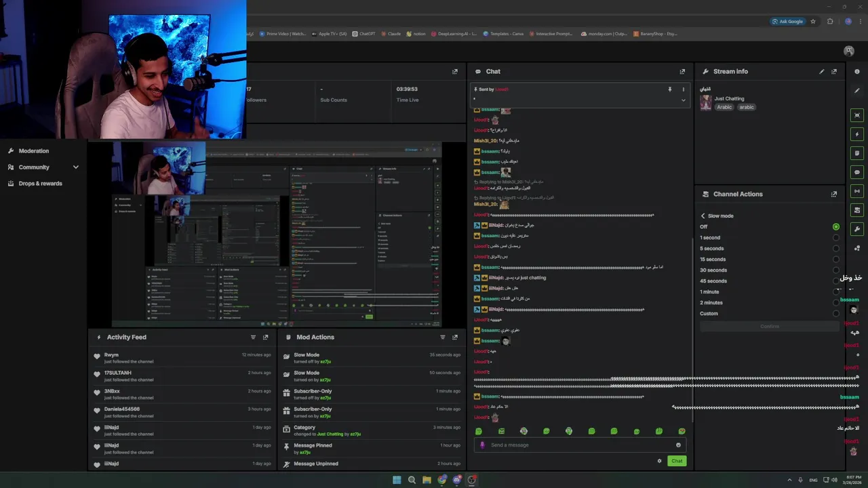This screenshot has height=488, width=868.
Task: Click Just Chatting category in Stream info
Action: [x=729, y=99]
